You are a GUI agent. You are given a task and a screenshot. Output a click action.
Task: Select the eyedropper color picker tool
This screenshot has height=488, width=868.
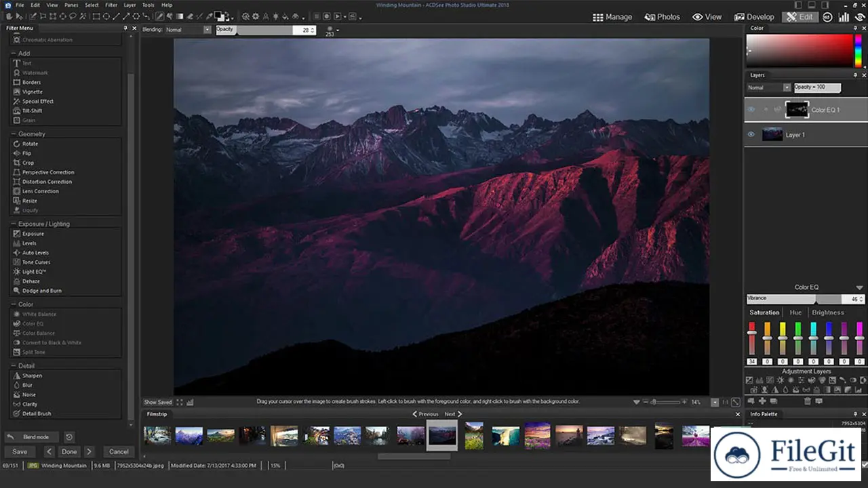tap(210, 16)
